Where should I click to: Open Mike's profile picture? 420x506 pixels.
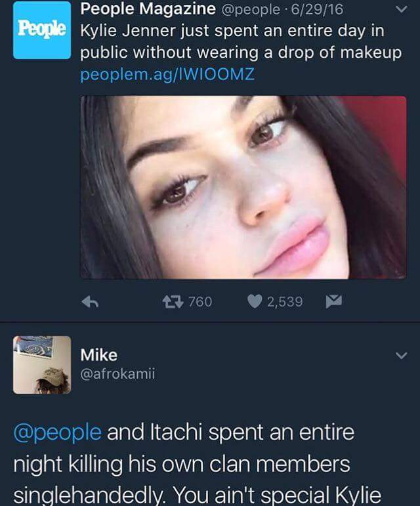pos(42,365)
